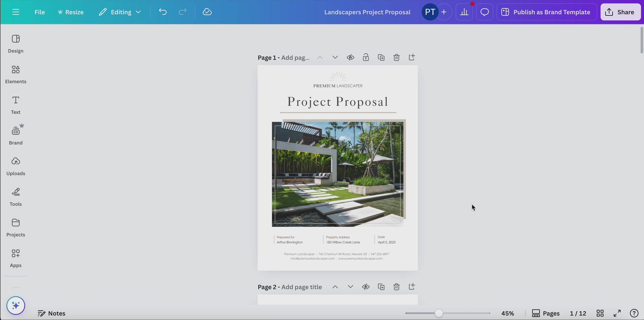The width and height of the screenshot is (644, 320).
Task: Edit Page 2 title field
Action: click(x=302, y=287)
